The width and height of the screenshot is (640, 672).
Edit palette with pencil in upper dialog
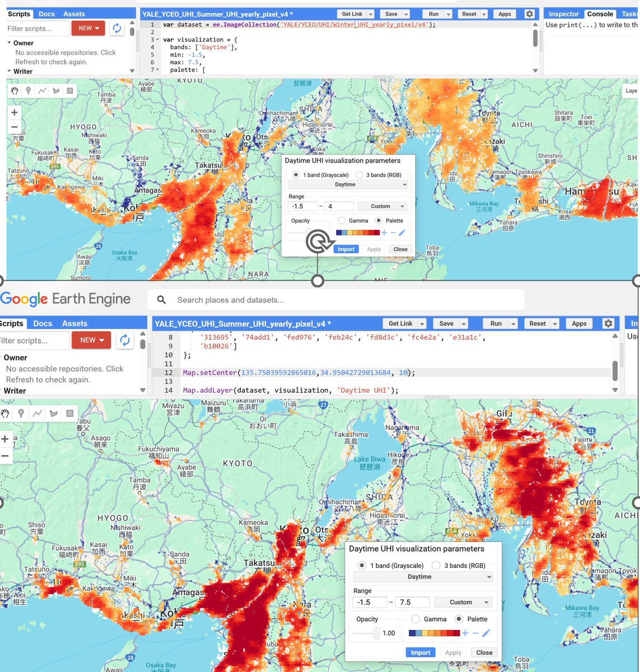(401, 232)
